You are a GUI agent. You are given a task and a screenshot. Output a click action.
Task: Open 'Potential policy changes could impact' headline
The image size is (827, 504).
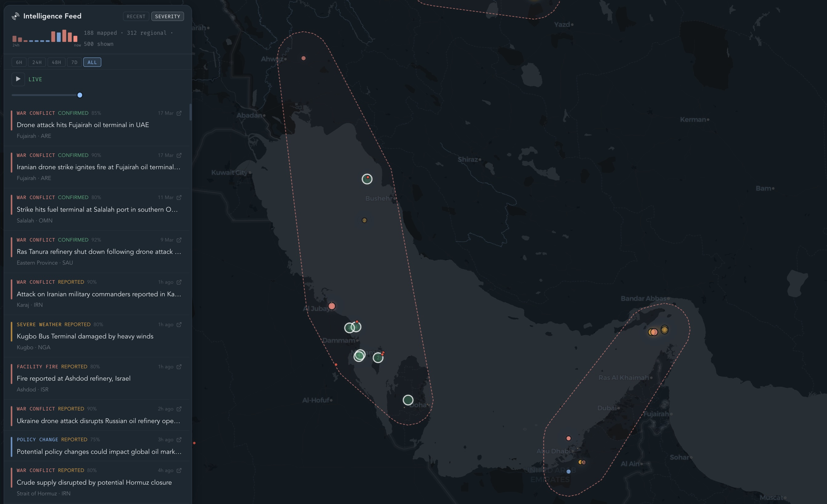(99, 452)
